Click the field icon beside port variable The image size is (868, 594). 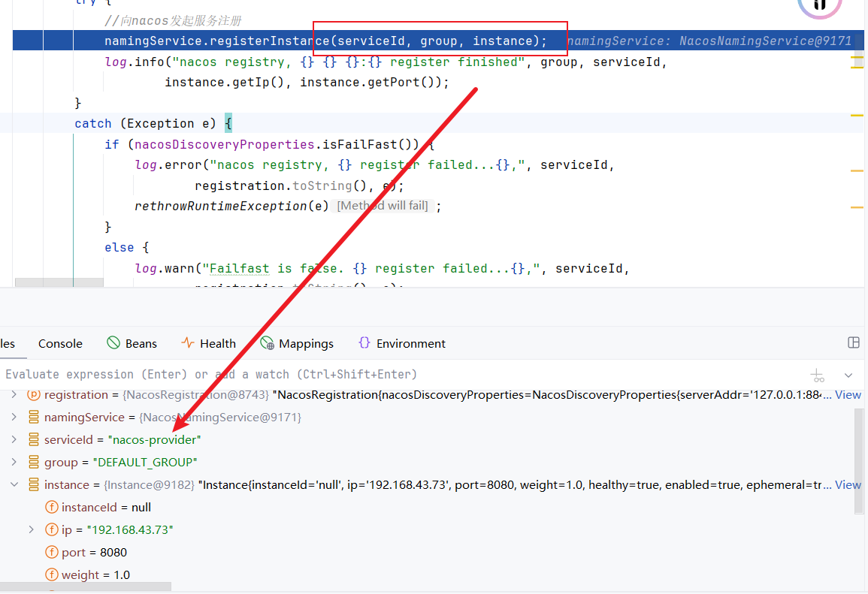(x=52, y=553)
